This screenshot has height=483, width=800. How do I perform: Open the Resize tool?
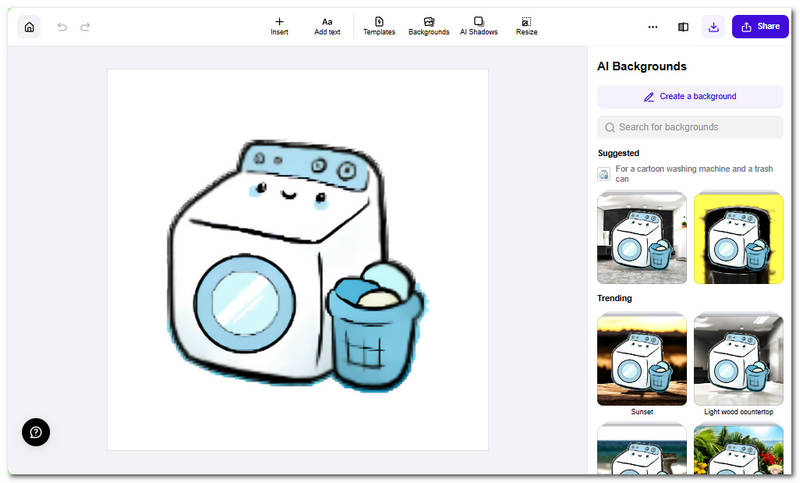(526, 26)
